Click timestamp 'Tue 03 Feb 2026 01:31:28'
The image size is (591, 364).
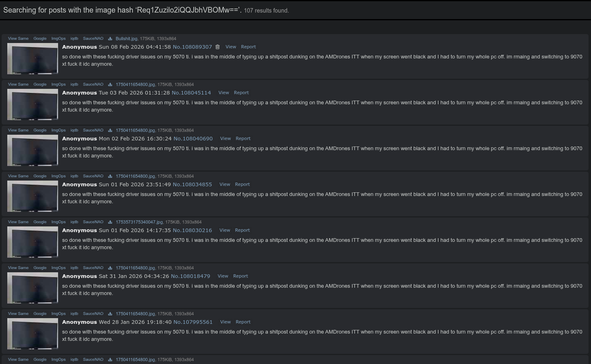134,93
